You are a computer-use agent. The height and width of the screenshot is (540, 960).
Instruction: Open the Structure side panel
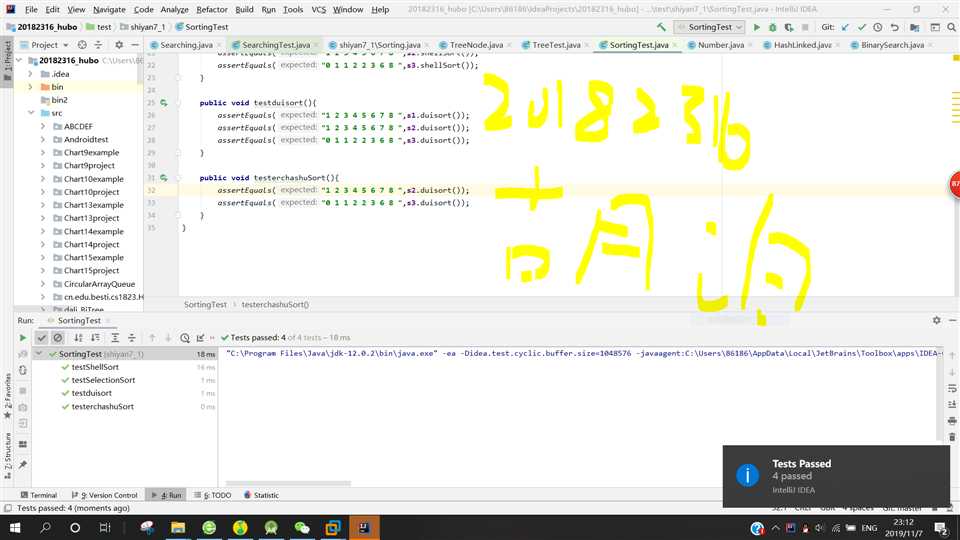(7, 456)
